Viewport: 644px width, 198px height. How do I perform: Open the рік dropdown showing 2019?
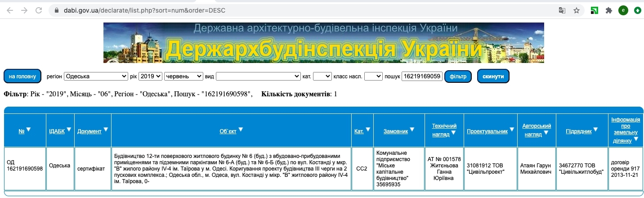click(150, 76)
